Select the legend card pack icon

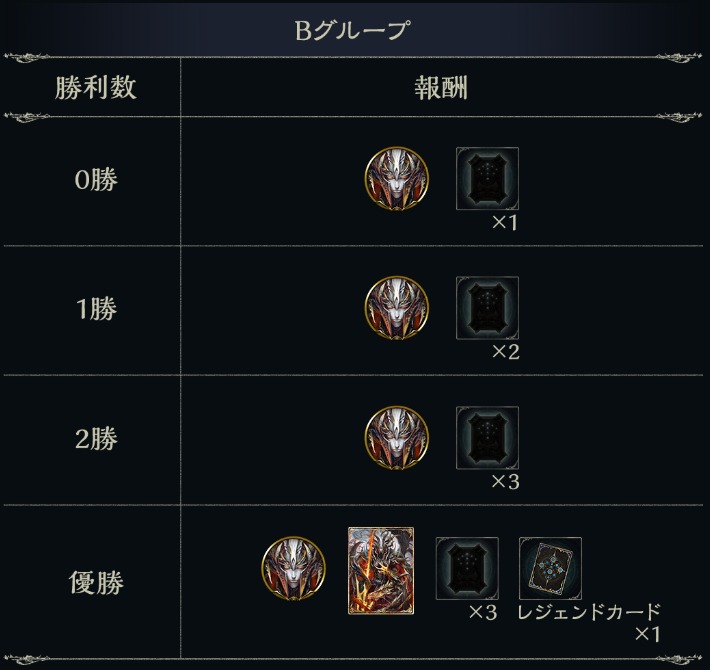[550, 569]
